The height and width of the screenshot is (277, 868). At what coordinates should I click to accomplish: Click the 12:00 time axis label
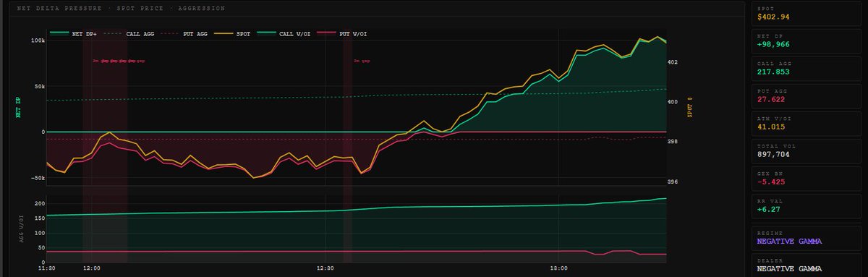coord(92,268)
